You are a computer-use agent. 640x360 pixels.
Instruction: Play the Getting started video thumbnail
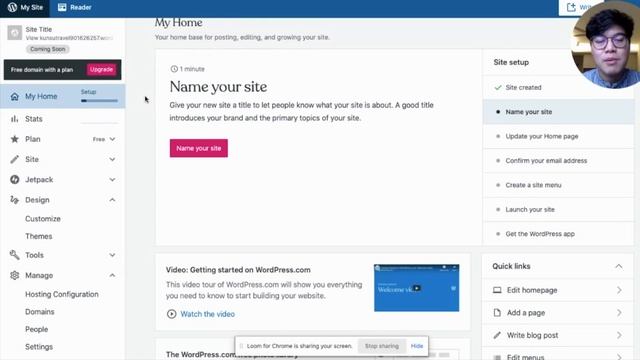[x=416, y=288]
